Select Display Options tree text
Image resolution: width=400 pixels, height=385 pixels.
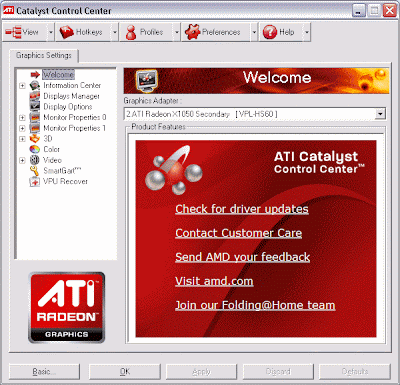coord(68,107)
